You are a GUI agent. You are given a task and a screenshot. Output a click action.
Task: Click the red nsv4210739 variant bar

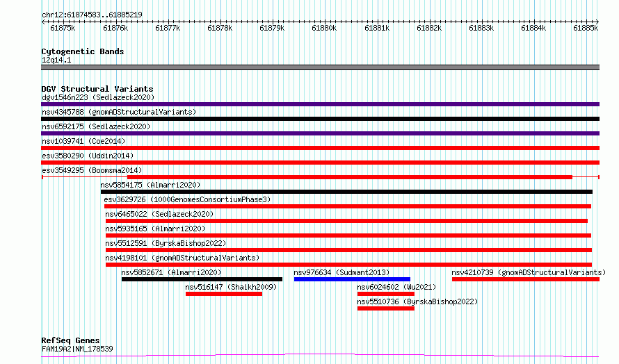(x=526, y=279)
